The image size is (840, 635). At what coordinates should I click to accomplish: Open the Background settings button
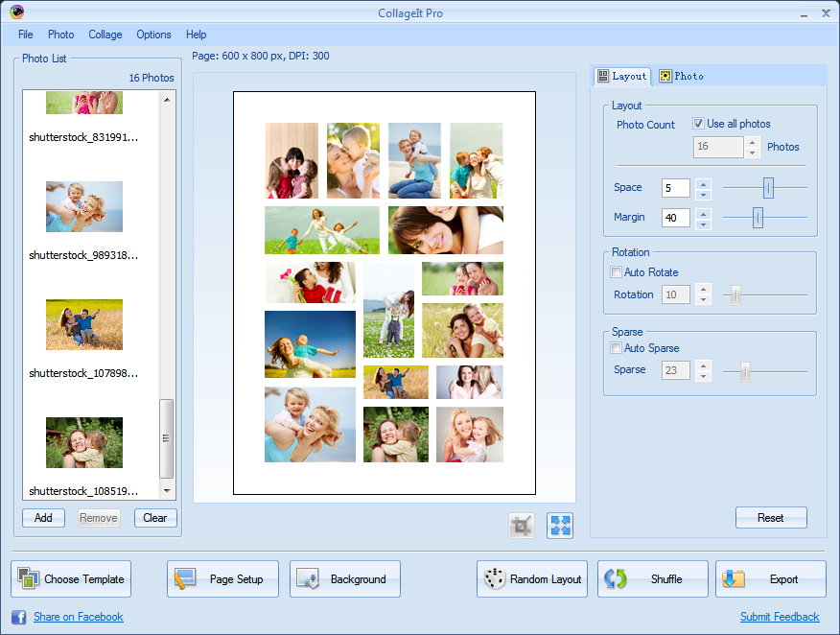(x=345, y=579)
